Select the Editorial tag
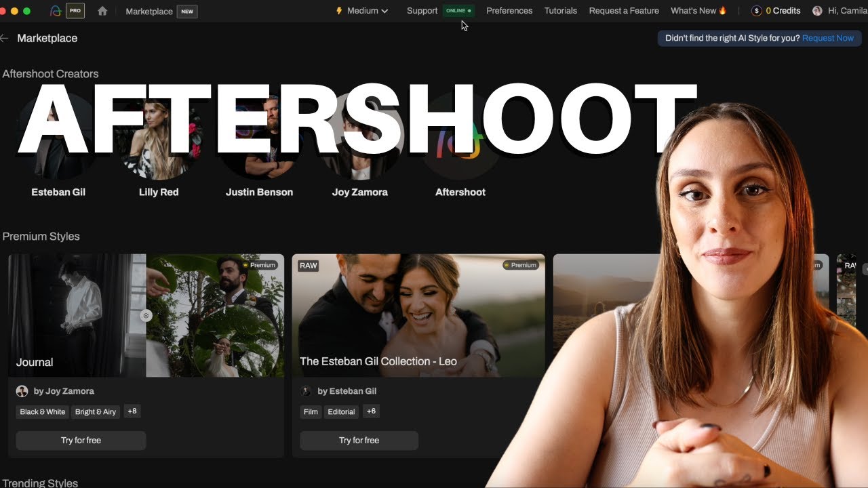Image resolution: width=868 pixels, height=488 pixels. (x=341, y=411)
